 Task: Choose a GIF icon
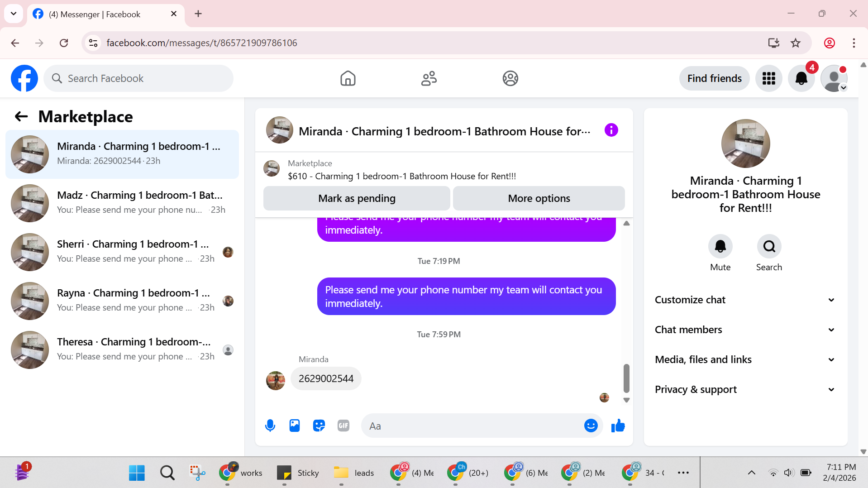click(x=343, y=426)
